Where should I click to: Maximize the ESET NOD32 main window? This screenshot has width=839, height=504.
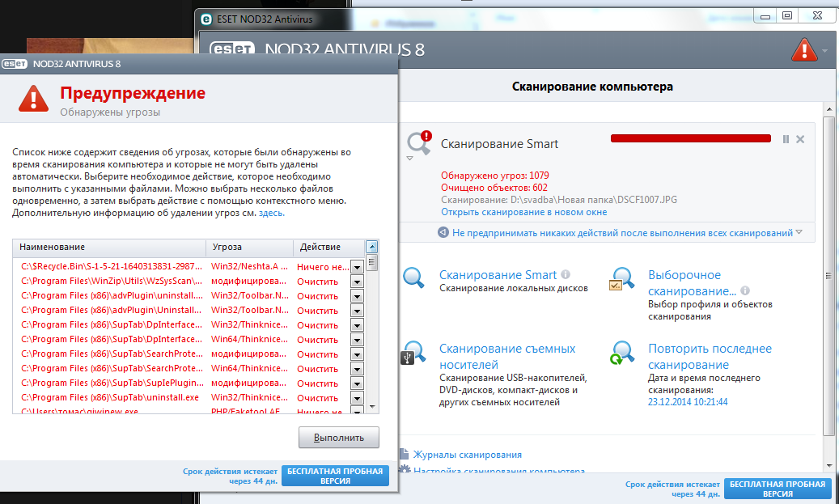(x=787, y=15)
